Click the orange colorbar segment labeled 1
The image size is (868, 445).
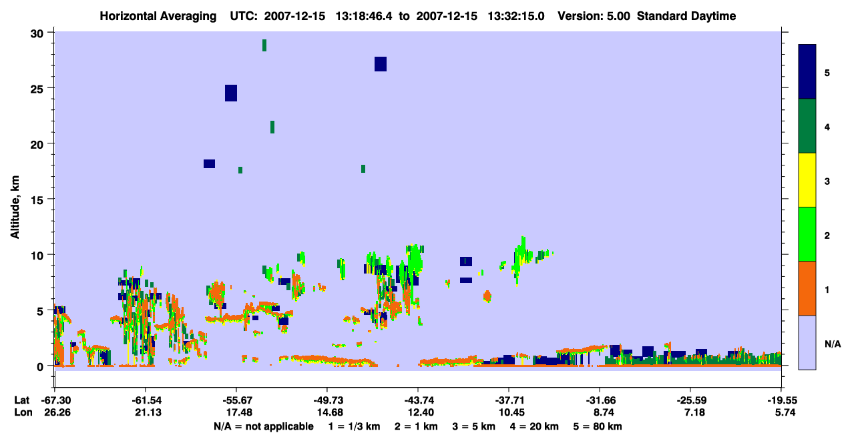coord(807,288)
